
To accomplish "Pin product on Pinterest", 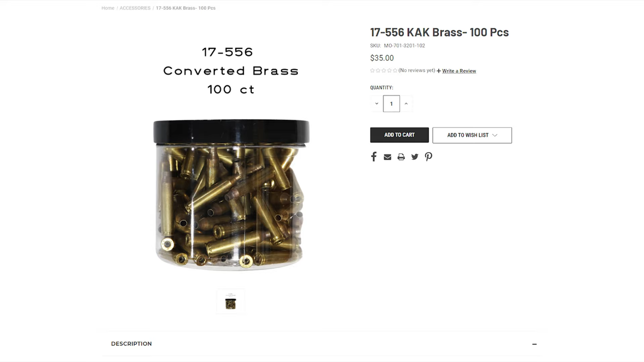I will [429, 157].
